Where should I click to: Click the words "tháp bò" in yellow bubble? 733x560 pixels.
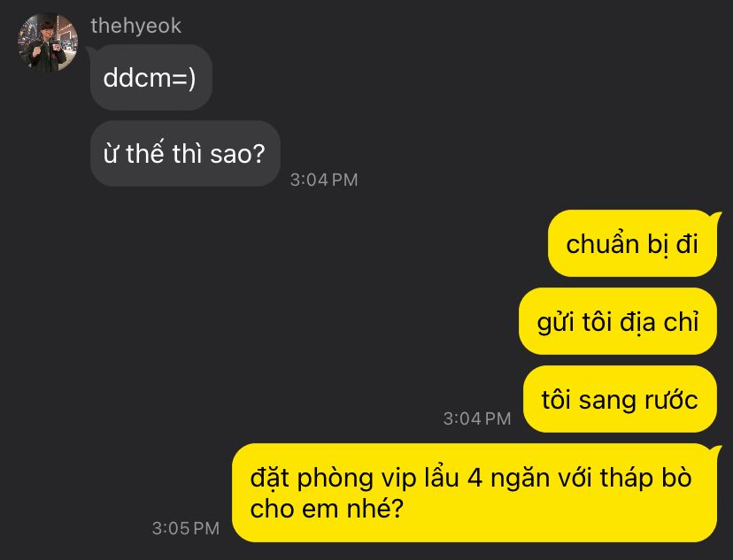[645, 478]
